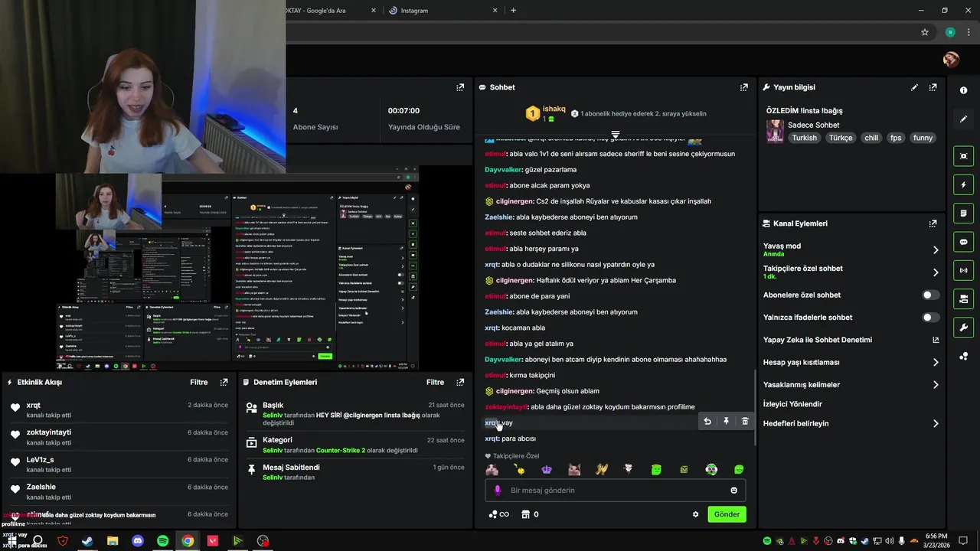Click the chat panel scrollbar
980x551 pixels.
point(755,407)
